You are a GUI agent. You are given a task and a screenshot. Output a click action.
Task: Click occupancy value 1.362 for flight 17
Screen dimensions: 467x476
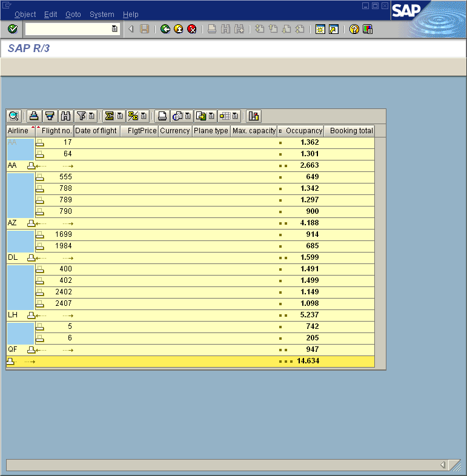(x=310, y=142)
